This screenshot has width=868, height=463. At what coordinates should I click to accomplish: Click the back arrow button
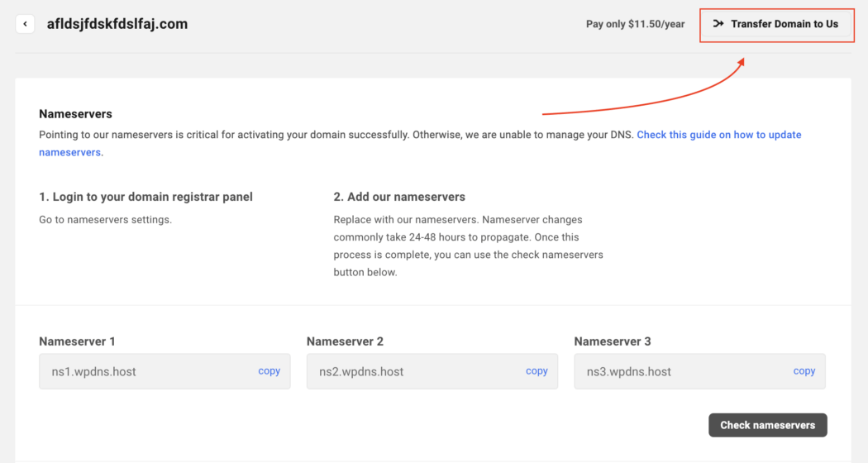click(x=25, y=24)
